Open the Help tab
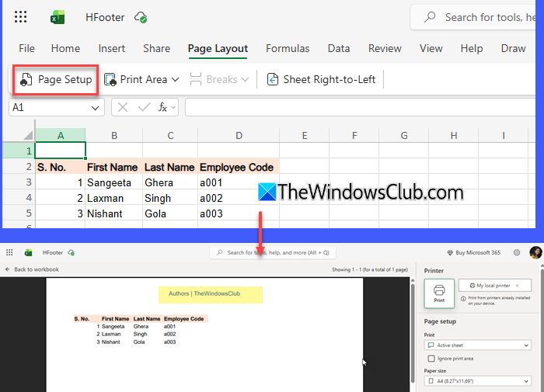This screenshot has width=544, height=392. (472, 48)
